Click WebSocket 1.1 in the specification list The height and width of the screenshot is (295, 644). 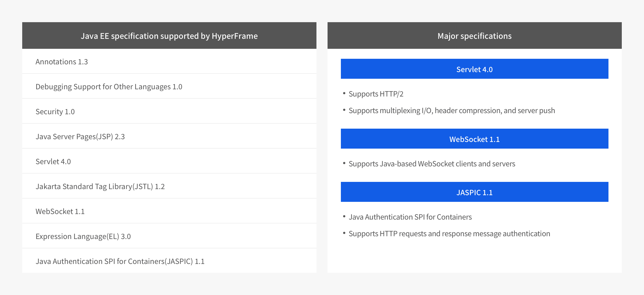60,211
